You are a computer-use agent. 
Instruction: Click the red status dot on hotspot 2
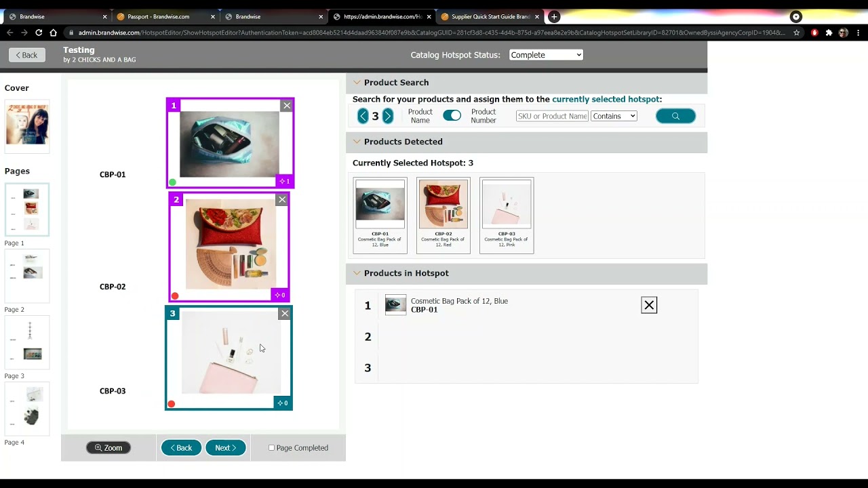tap(175, 296)
